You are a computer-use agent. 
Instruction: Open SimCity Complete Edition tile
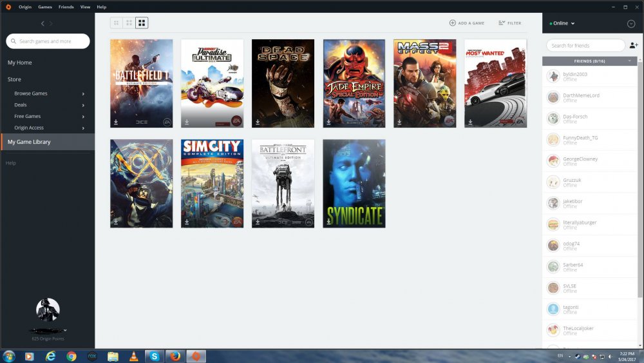point(213,183)
